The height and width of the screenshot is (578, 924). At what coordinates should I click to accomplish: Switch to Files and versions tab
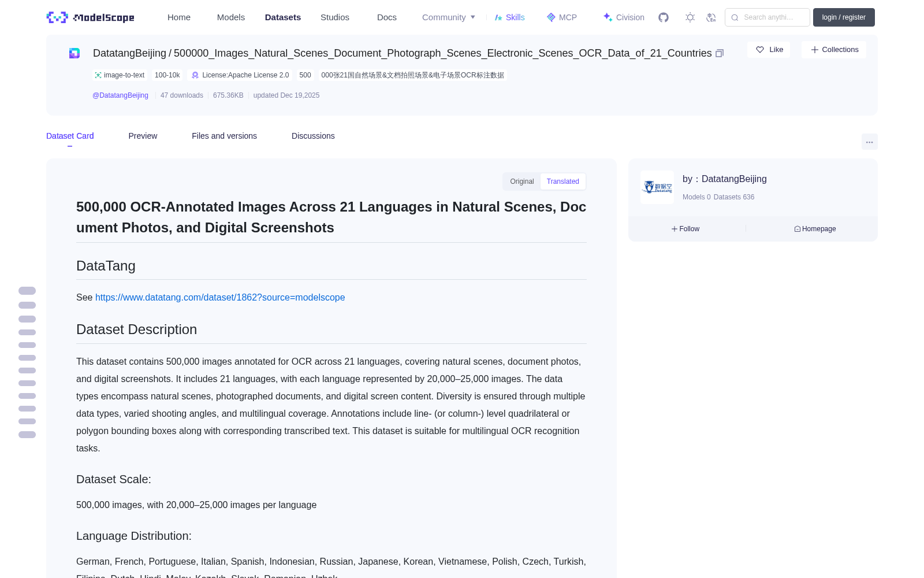pyautogui.click(x=224, y=136)
